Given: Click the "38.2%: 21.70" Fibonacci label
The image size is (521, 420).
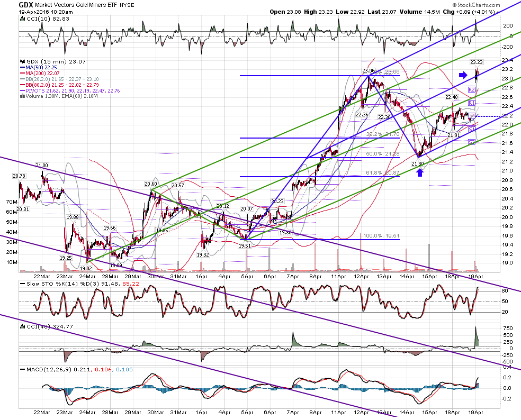Looking at the screenshot, I should click(383, 134).
